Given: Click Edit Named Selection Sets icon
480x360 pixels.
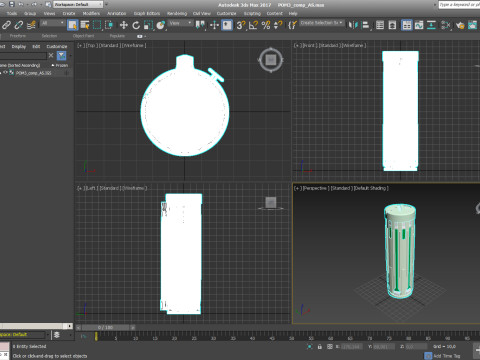Looking at the screenshot, I should (292, 25).
